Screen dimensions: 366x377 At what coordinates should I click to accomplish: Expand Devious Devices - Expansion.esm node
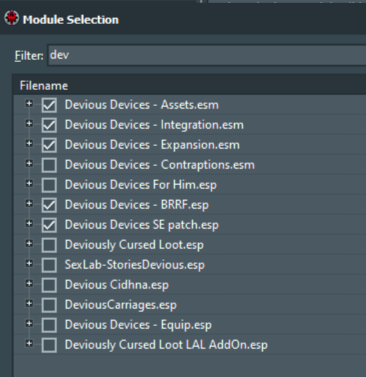pyautogui.click(x=29, y=144)
